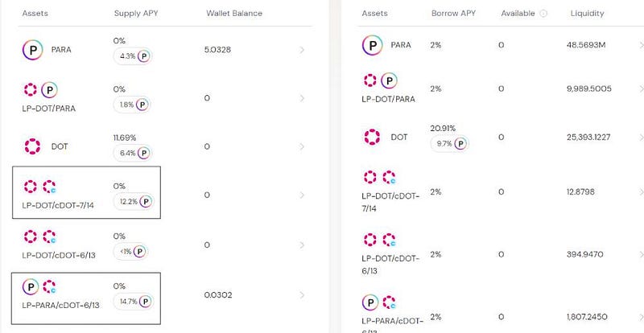This screenshot has width=644, height=333.
Task: Click the 14.7% reward badge for LP-PARA/cDOT-6/13
Action: [x=133, y=301]
